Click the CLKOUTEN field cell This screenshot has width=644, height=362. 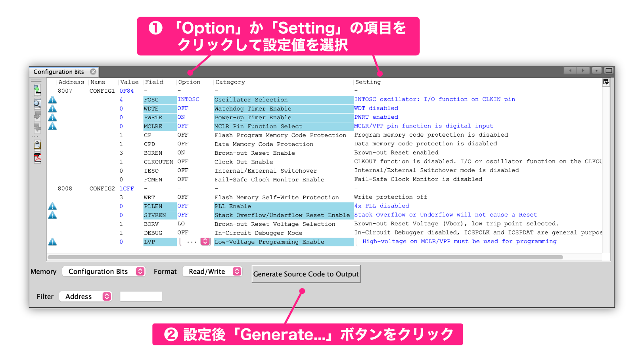coord(159,162)
